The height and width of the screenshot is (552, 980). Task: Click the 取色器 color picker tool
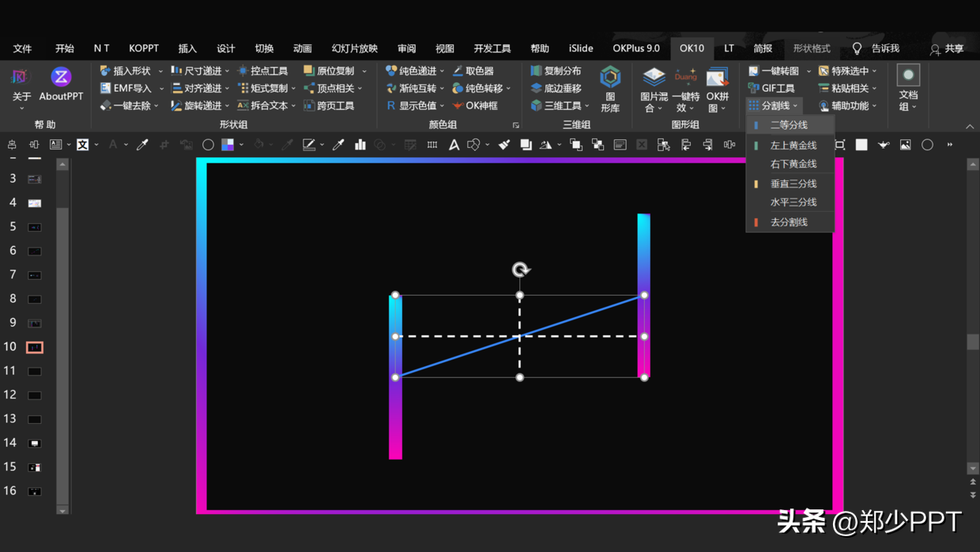tap(473, 71)
